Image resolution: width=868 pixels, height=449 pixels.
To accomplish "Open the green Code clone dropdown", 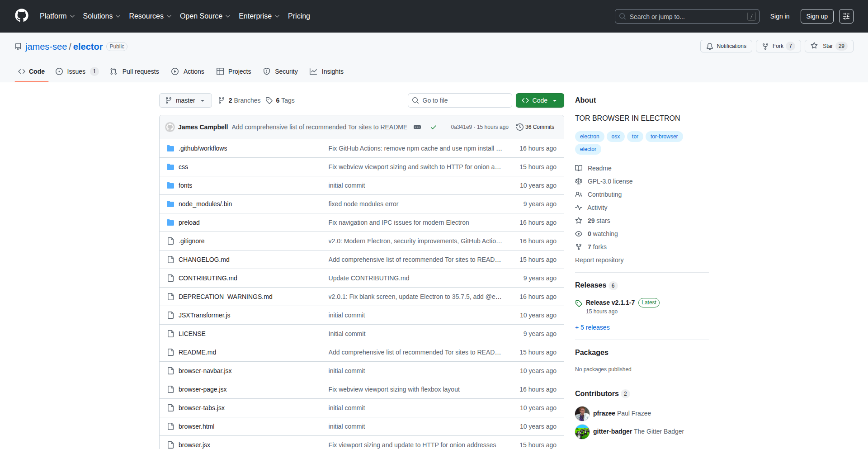I will 540,100.
